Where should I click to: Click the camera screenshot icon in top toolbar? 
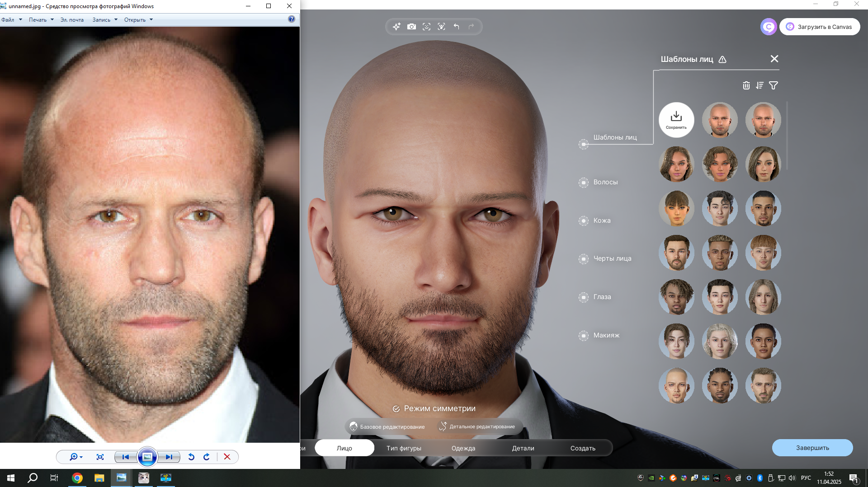411,27
